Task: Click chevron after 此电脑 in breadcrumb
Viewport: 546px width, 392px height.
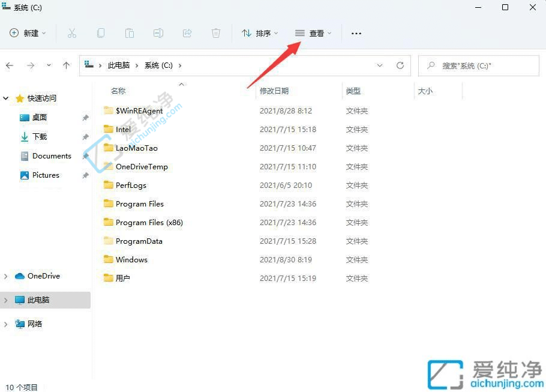Action: point(137,65)
